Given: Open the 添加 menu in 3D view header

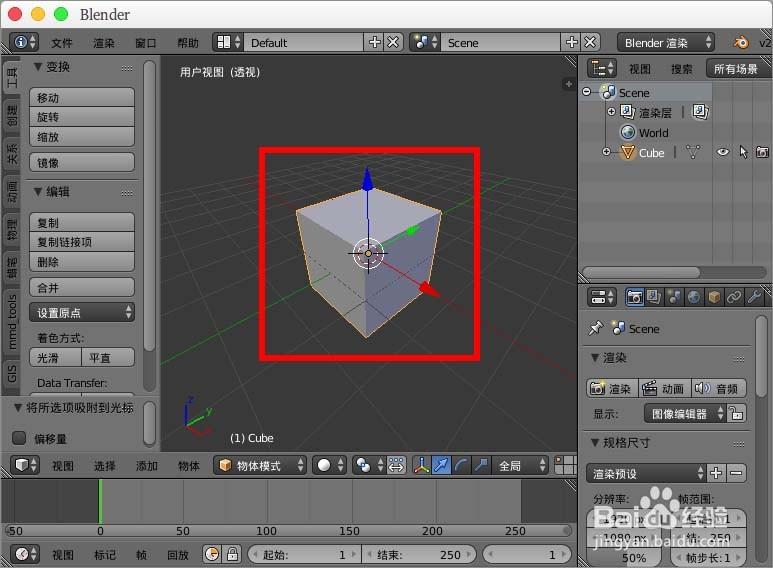Looking at the screenshot, I should click(146, 465).
